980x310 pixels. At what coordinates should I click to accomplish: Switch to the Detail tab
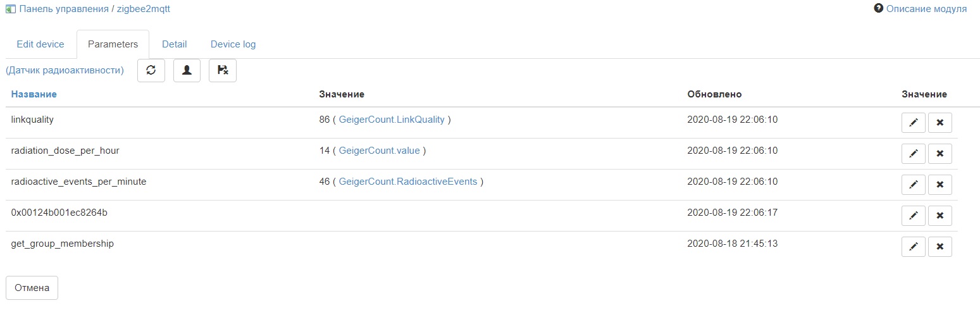point(174,44)
